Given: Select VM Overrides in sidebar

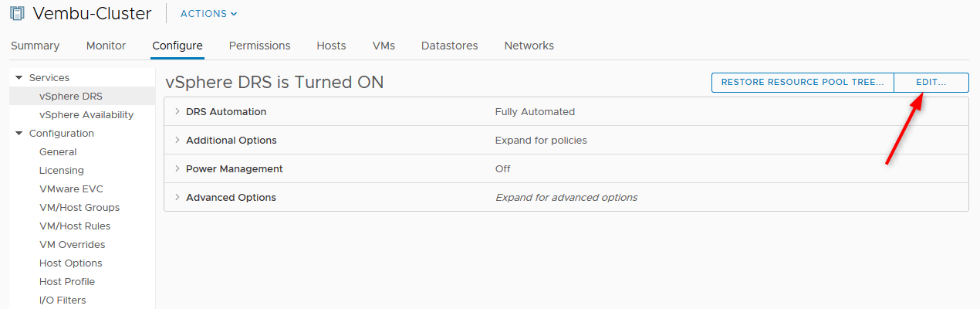Looking at the screenshot, I should 72,245.
